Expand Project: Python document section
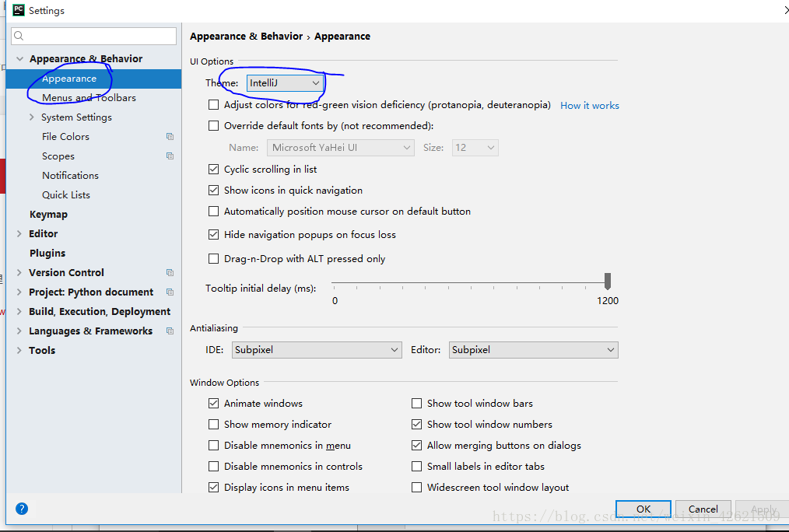The width and height of the screenshot is (789, 532). coord(19,292)
